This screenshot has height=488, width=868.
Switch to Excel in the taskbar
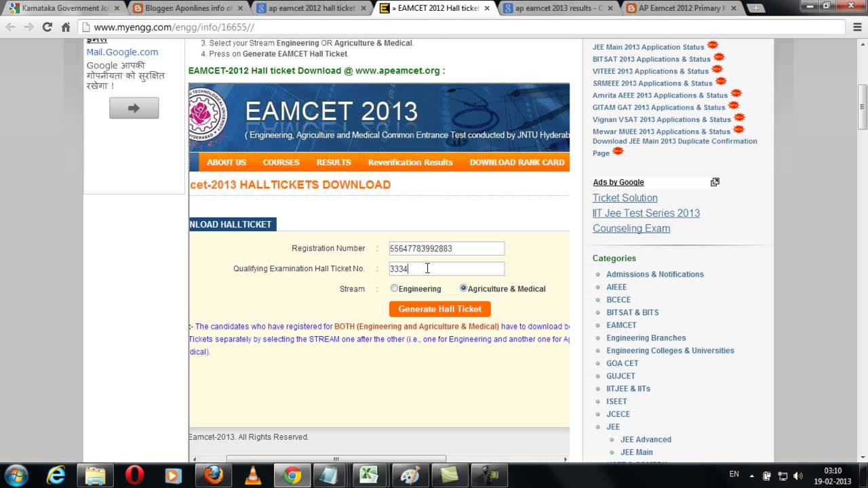pos(370,475)
